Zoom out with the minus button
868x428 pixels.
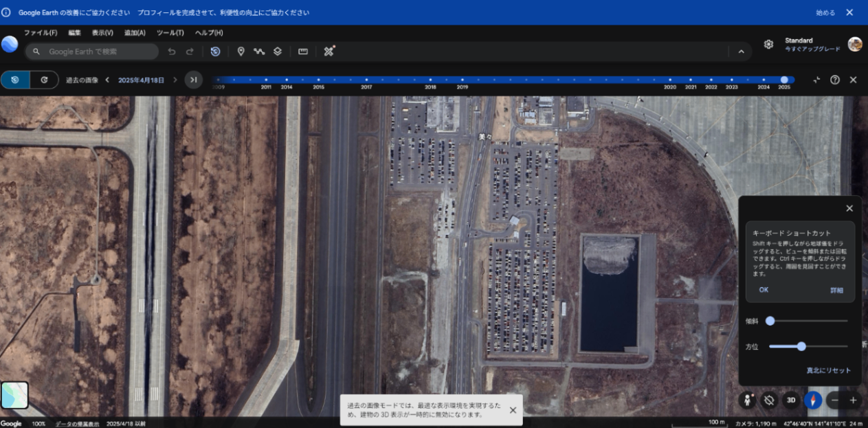pos(835,400)
